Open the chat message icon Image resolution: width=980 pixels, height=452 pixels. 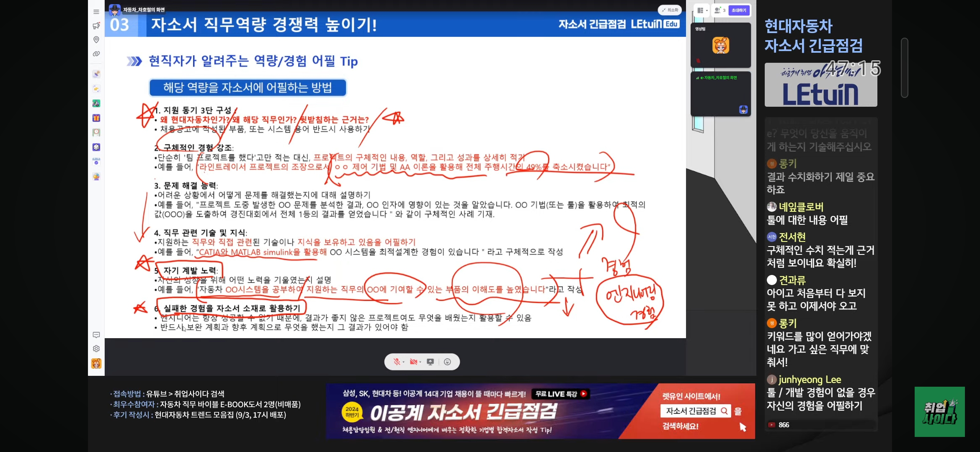pos(96,335)
